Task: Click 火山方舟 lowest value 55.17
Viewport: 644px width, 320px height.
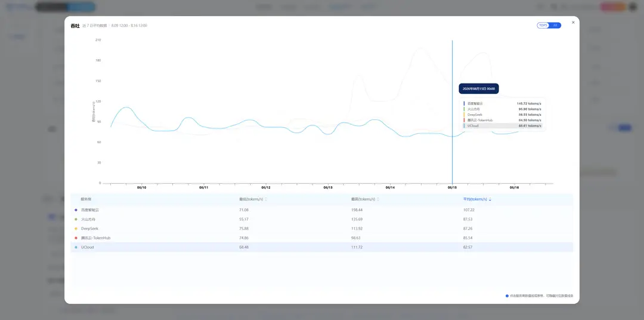Action: (244, 219)
